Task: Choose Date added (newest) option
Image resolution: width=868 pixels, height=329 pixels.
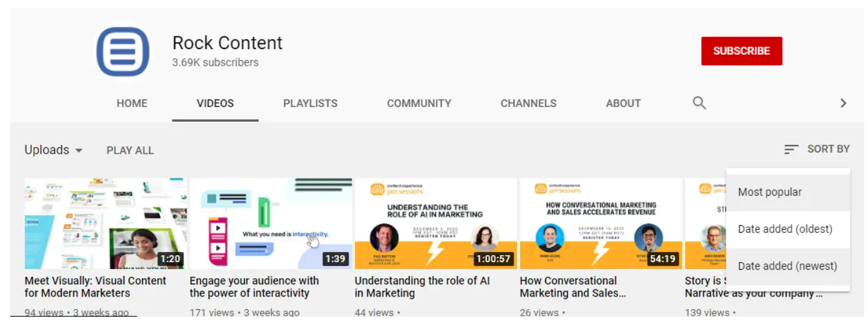Action: click(x=788, y=267)
